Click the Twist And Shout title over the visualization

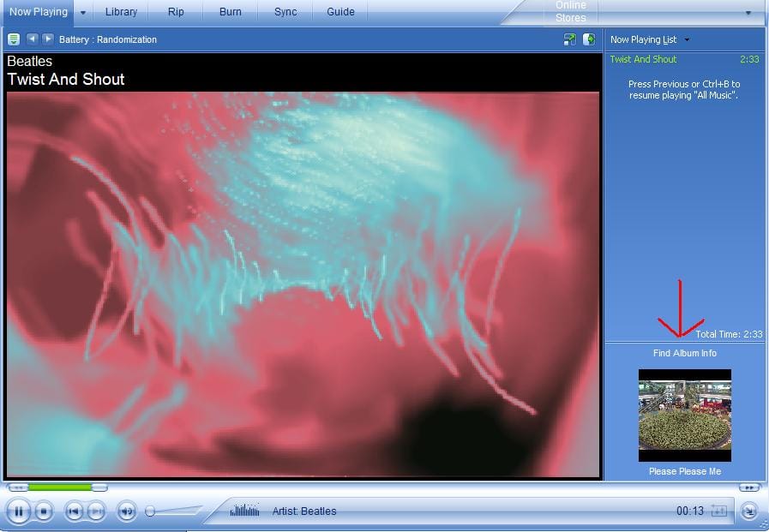click(x=66, y=80)
